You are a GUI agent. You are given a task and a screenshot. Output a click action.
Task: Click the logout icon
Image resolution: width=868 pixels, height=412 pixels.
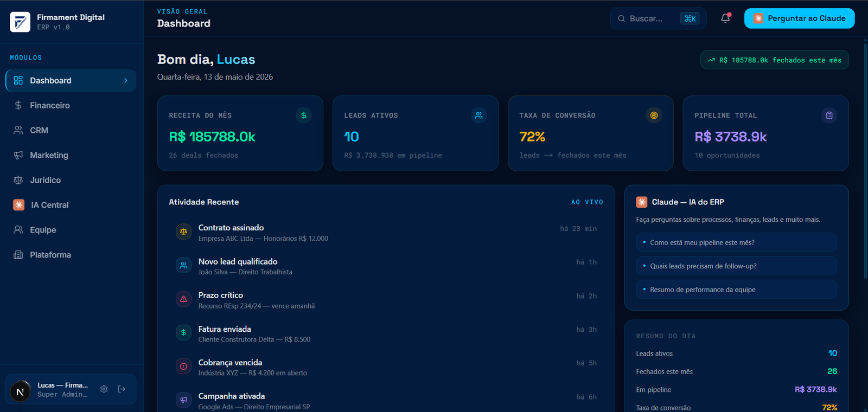tap(122, 389)
